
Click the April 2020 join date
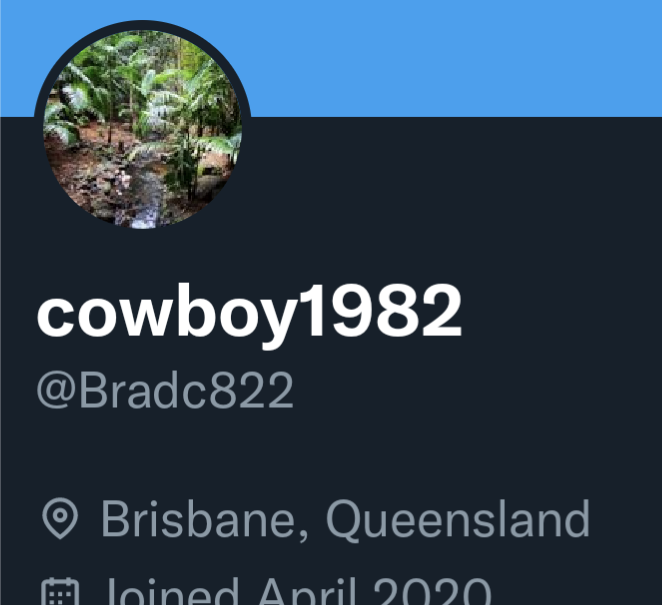(375, 591)
